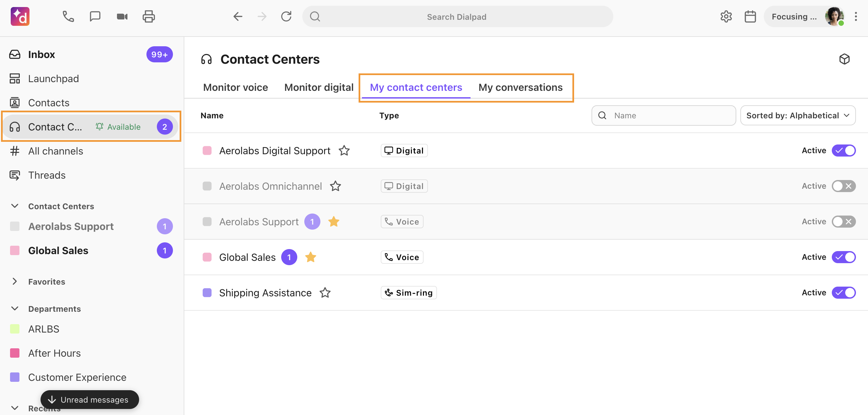
Task: Open the Sorted by Alphabetical dropdown
Action: (798, 116)
